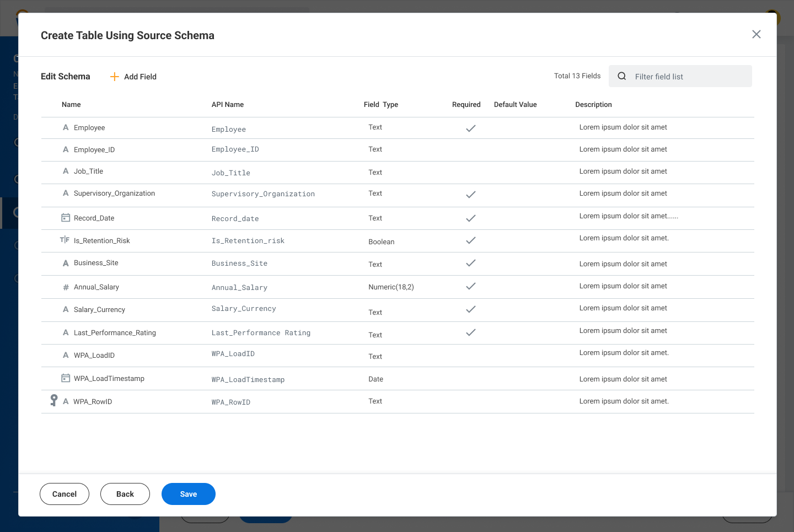This screenshot has height=532, width=794.
Task: Click the Field Type column header
Action: (x=381, y=104)
